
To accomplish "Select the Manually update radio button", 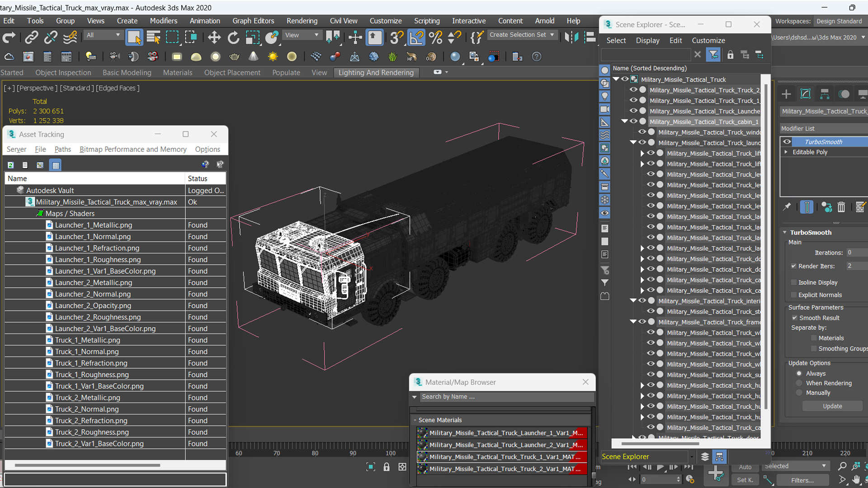I will pos(799,393).
